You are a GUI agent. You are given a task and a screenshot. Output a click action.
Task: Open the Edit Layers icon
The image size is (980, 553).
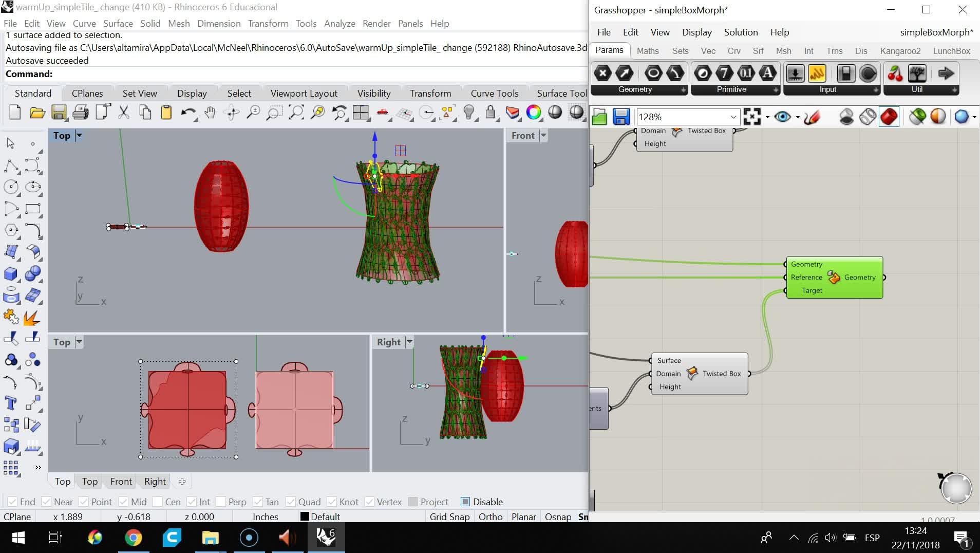512,113
